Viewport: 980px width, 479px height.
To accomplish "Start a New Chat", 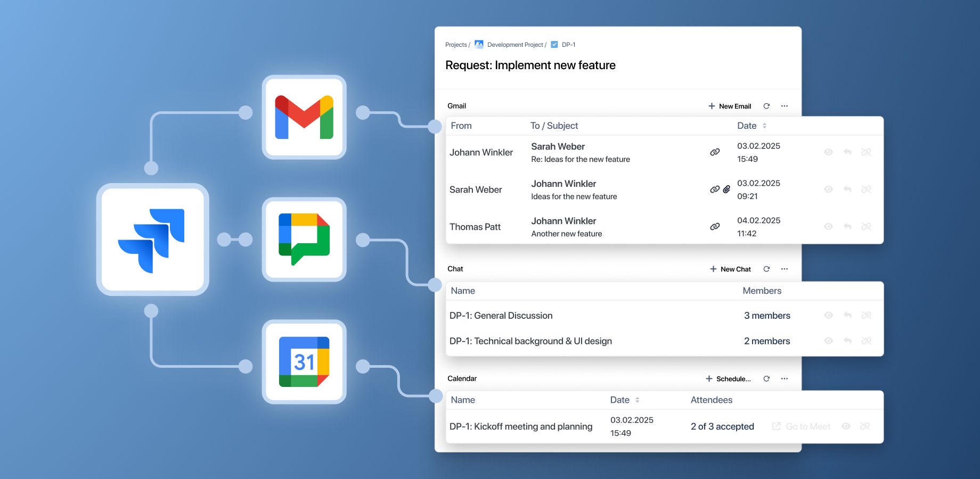I will 730,269.
